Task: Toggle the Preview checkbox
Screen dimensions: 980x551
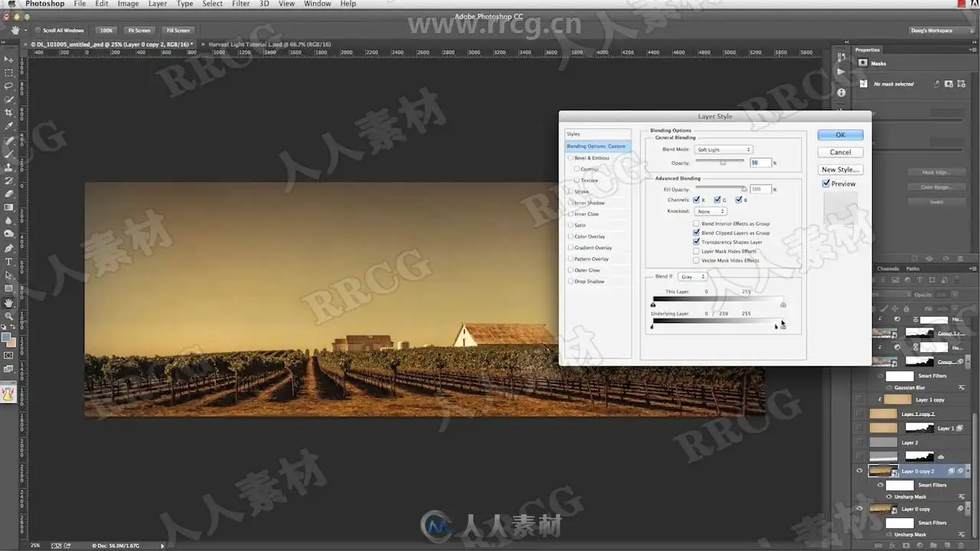Action: click(x=826, y=184)
